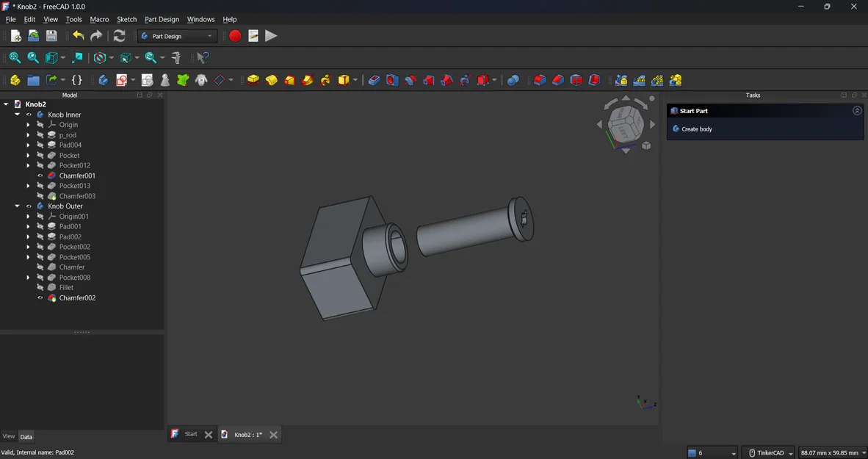Expand the Pocket012 tree item

pyautogui.click(x=29, y=166)
